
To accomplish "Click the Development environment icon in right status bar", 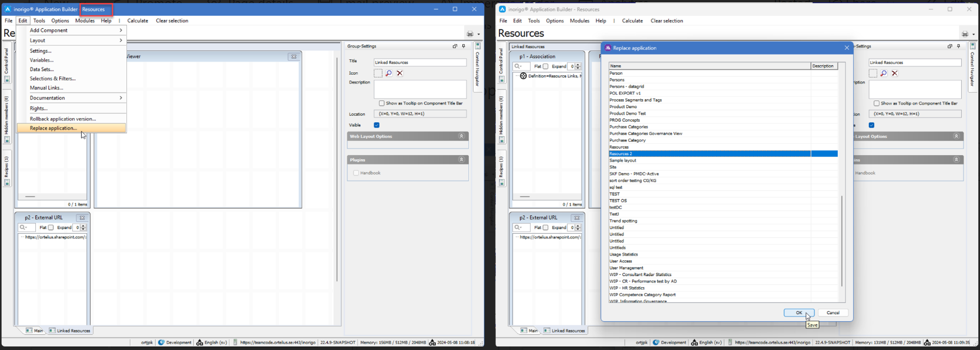I will click(x=656, y=342).
